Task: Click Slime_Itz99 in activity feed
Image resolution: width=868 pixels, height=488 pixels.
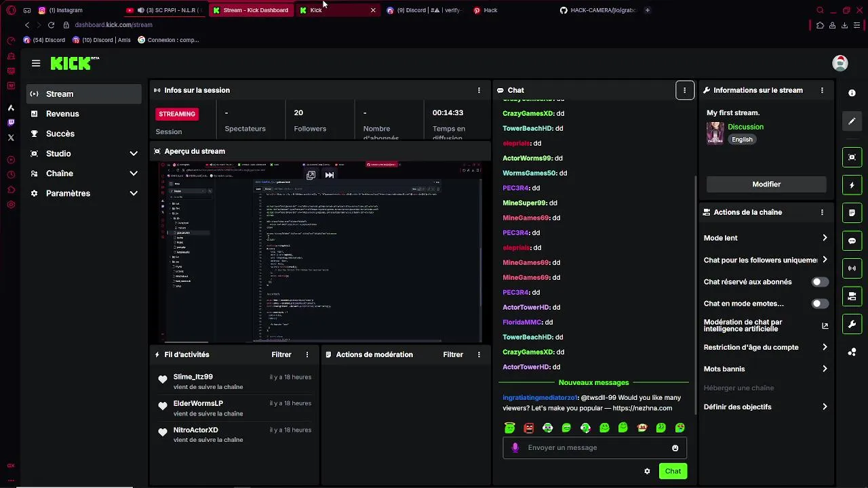Action: [193, 377]
